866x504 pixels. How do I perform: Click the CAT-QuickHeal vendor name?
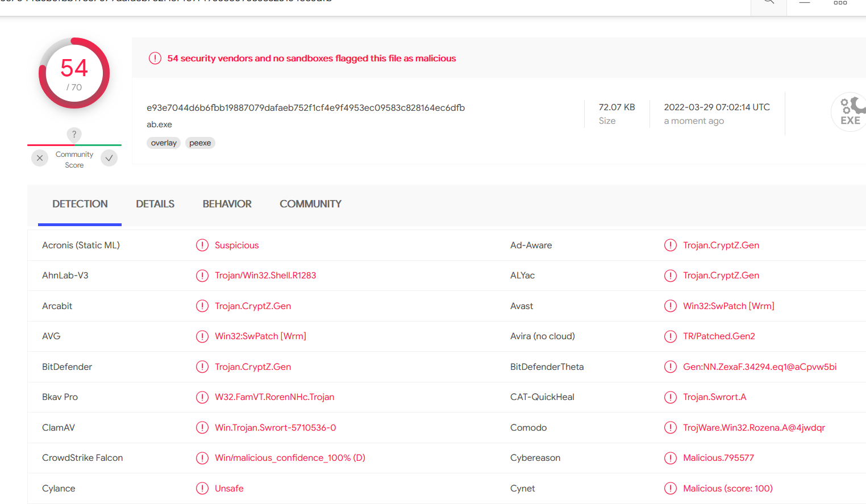(542, 397)
